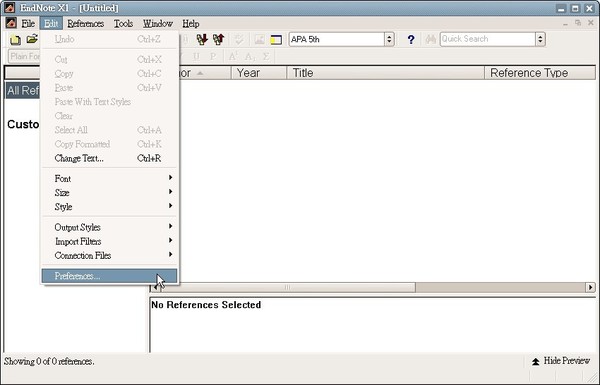Click Copy Formatted in the Edit menu
Viewport: 600px width, 385px height.
pyautogui.click(x=109, y=144)
